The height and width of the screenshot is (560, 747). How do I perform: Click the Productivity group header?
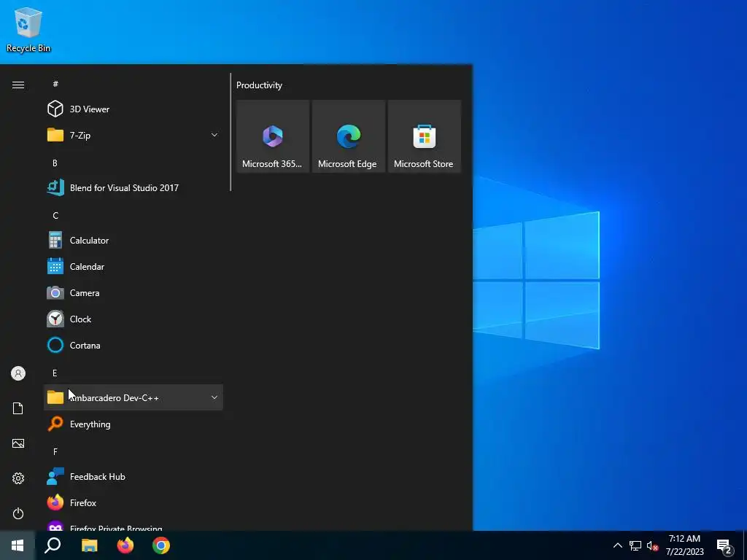(x=259, y=85)
